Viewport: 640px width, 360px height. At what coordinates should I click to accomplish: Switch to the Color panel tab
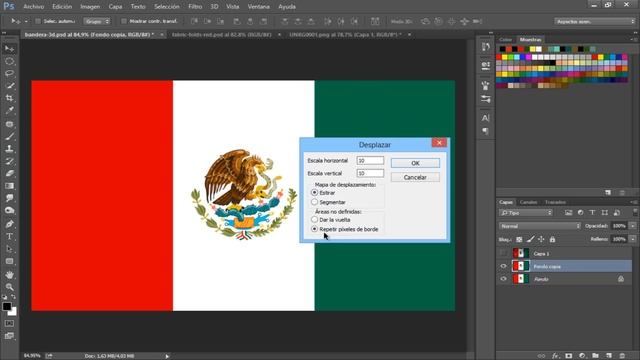point(505,40)
